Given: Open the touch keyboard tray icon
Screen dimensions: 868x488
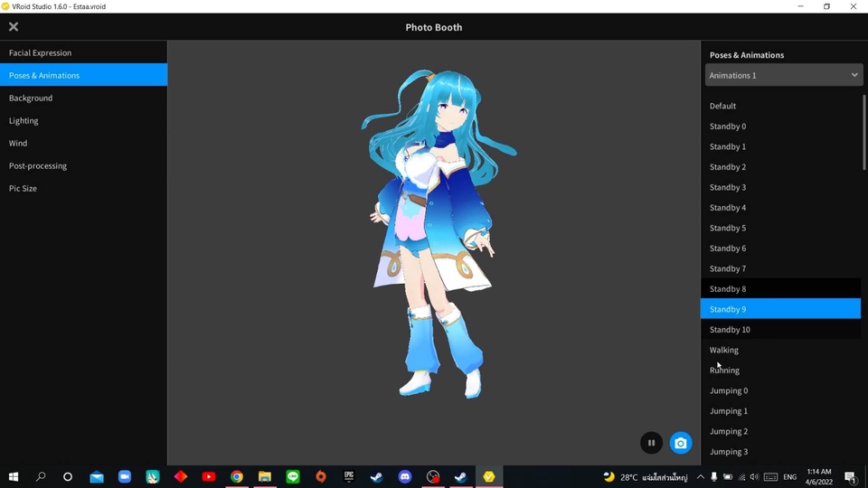Looking at the screenshot, I should point(770,476).
